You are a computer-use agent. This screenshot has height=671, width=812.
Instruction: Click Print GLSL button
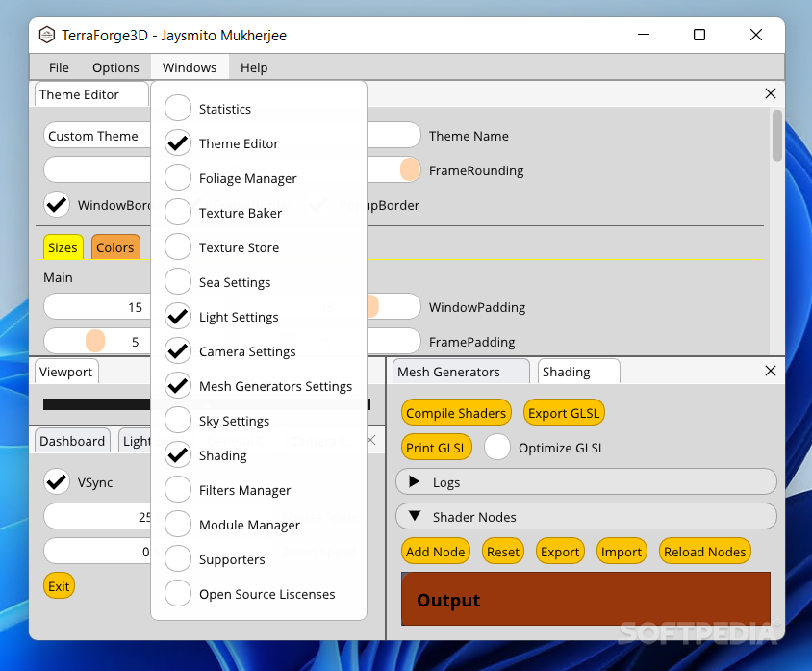click(x=437, y=448)
